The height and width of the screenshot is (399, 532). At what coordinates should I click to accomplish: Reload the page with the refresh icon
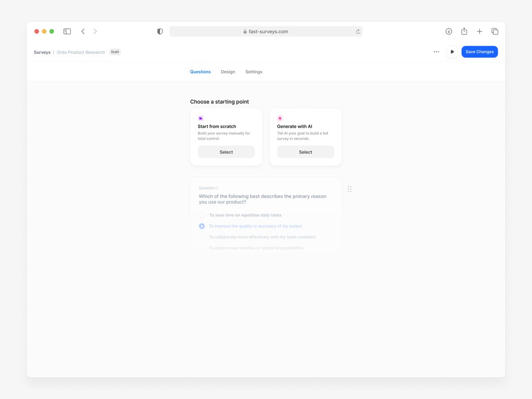point(358,31)
